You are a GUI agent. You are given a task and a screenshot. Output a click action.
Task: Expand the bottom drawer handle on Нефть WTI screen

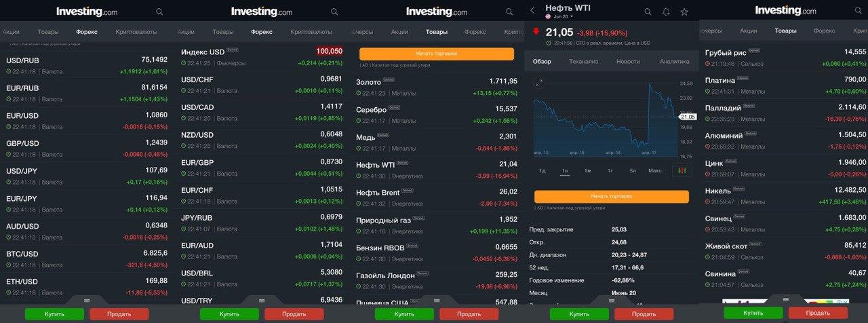coord(612,300)
